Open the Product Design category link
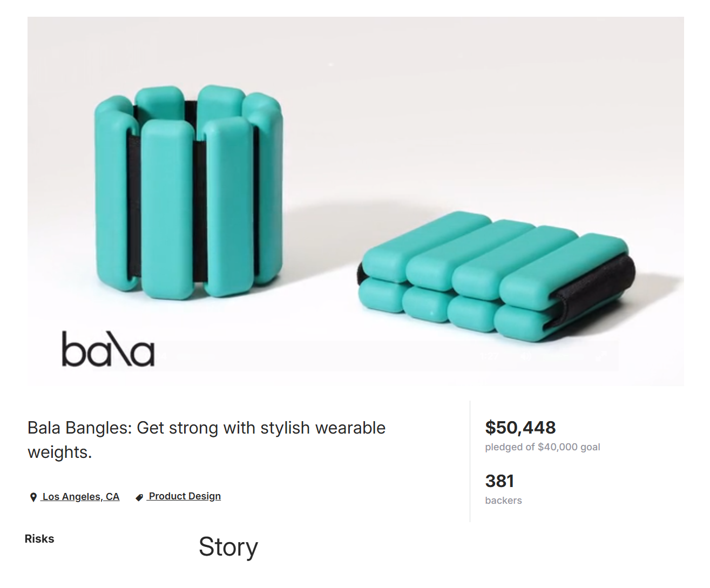The width and height of the screenshot is (710, 588). [185, 496]
